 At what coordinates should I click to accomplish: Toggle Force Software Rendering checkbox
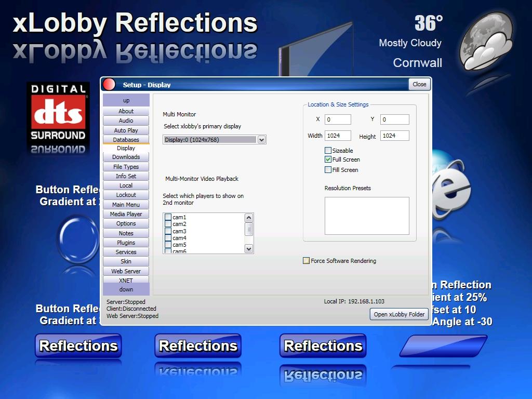306,261
